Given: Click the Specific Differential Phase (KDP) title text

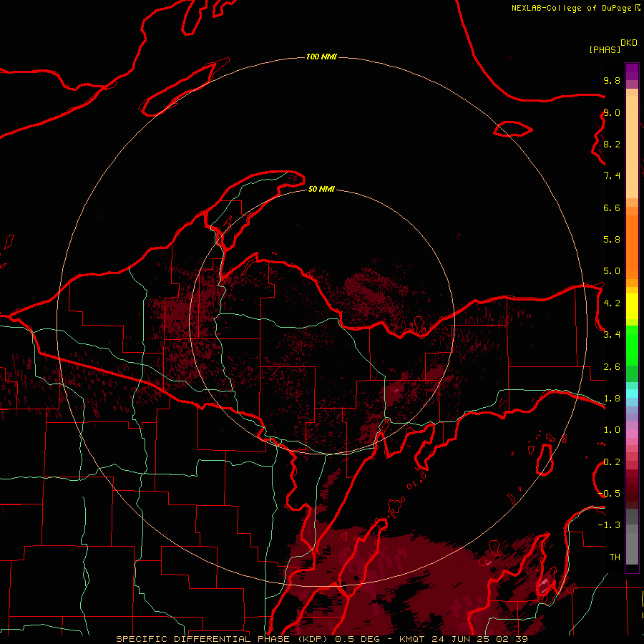Looking at the screenshot, I should [x=223, y=639].
